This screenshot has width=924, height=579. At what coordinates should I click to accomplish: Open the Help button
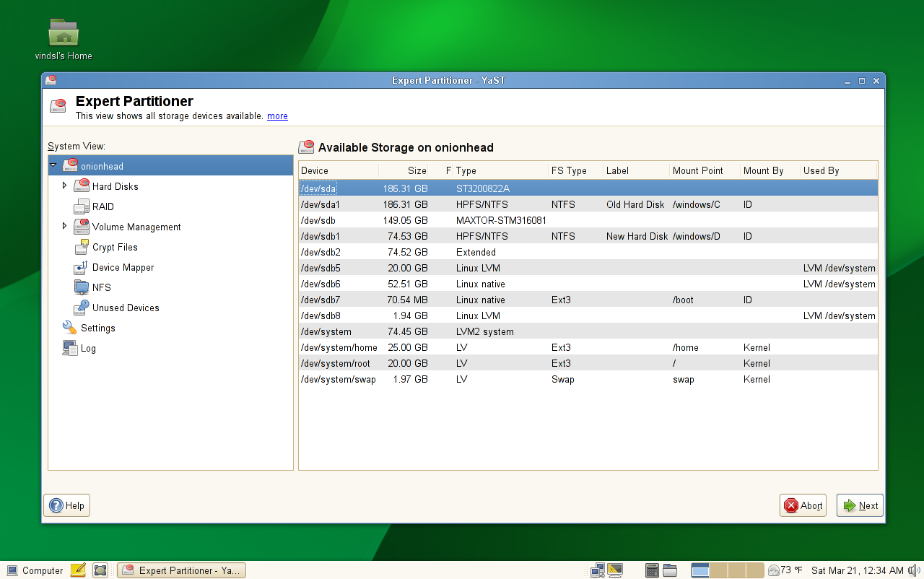67,505
